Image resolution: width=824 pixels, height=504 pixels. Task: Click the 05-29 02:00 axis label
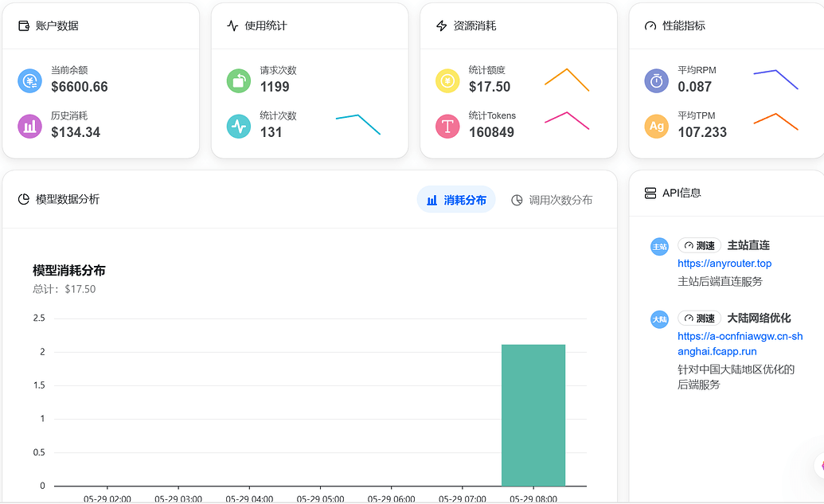(107, 498)
